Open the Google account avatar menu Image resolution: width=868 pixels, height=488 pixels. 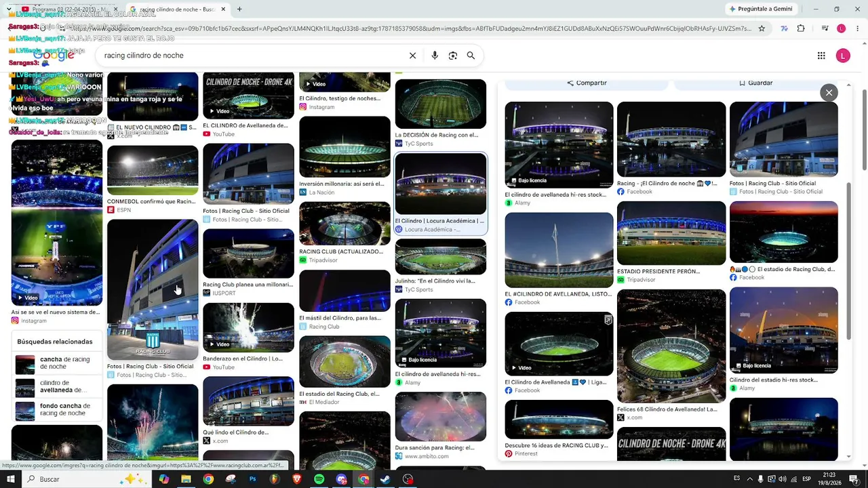pos(843,56)
